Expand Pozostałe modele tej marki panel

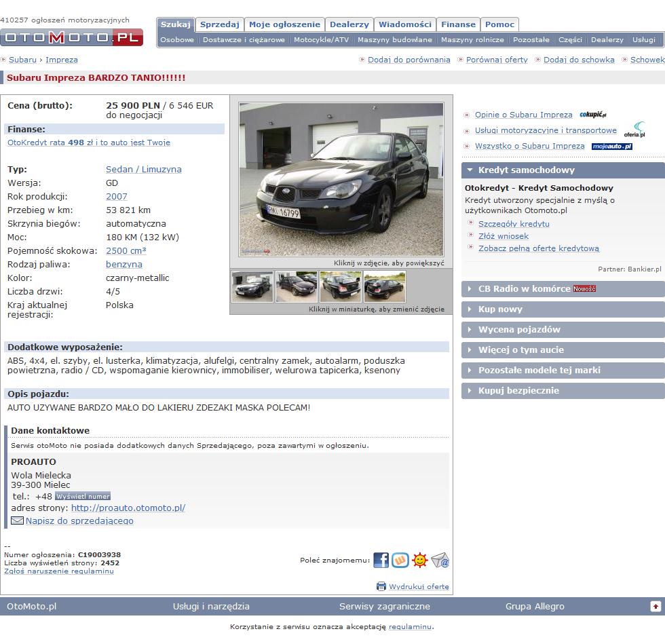point(563,371)
